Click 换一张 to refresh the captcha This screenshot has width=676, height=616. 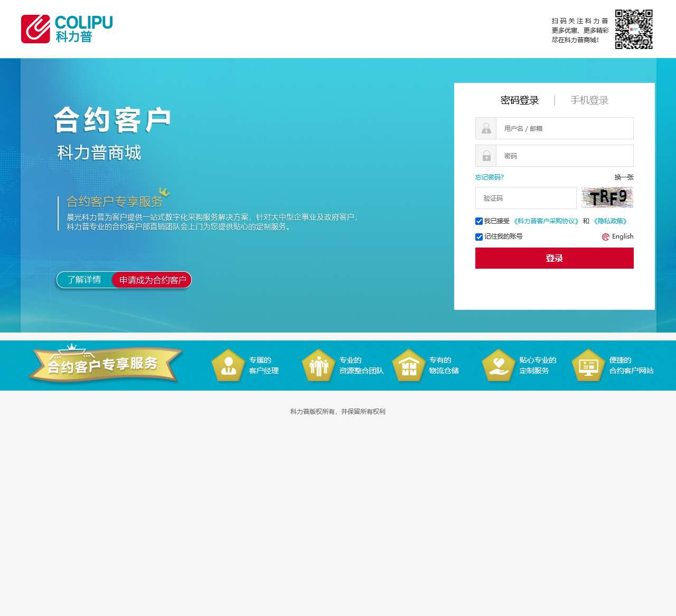[x=624, y=177]
